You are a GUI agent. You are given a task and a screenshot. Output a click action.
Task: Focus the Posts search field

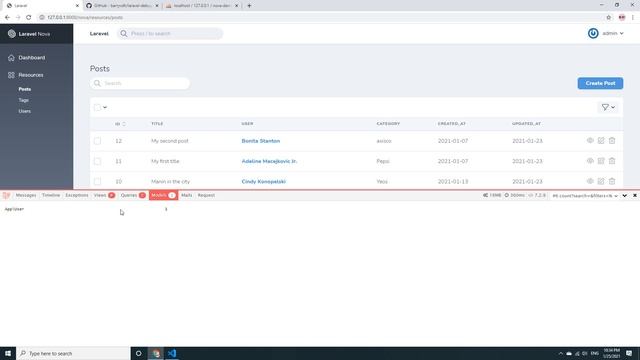tap(140, 83)
